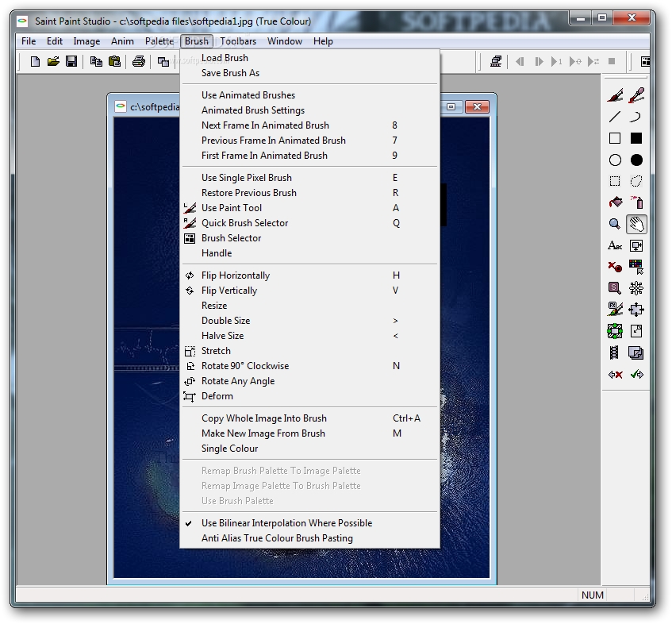Click the undo arrow with red X

coord(615,375)
